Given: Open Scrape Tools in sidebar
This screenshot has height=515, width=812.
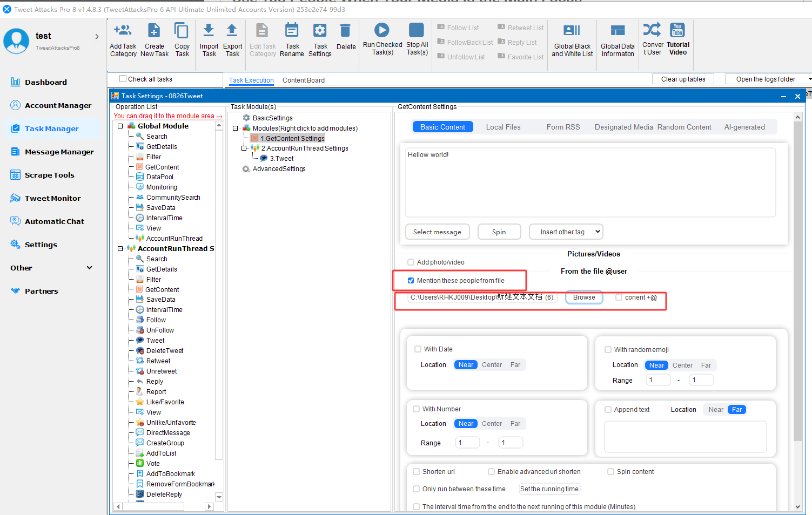Looking at the screenshot, I should pyautogui.click(x=43, y=175).
